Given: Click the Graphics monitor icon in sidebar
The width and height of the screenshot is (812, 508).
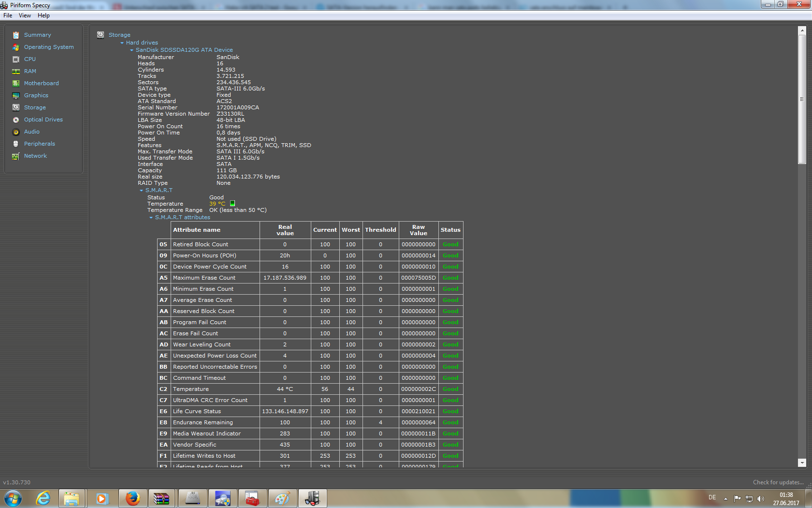Looking at the screenshot, I should 16,95.
